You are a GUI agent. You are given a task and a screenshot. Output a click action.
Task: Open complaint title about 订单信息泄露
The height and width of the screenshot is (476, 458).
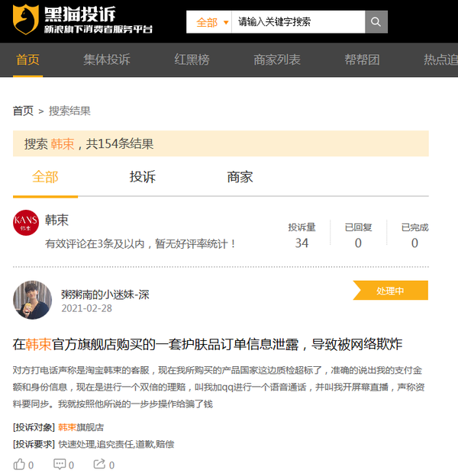coord(208,344)
